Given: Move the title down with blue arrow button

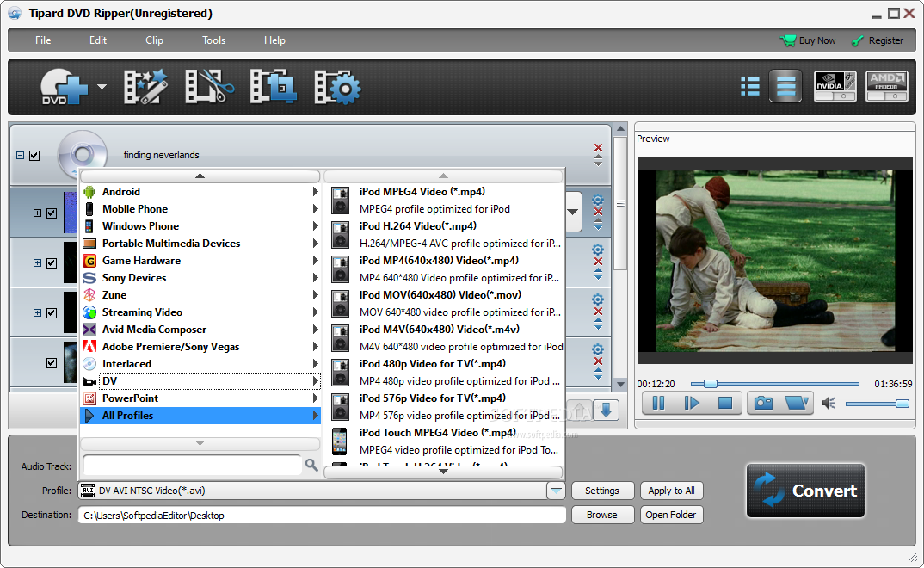Looking at the screenshot, I should (x=606, y=411).
